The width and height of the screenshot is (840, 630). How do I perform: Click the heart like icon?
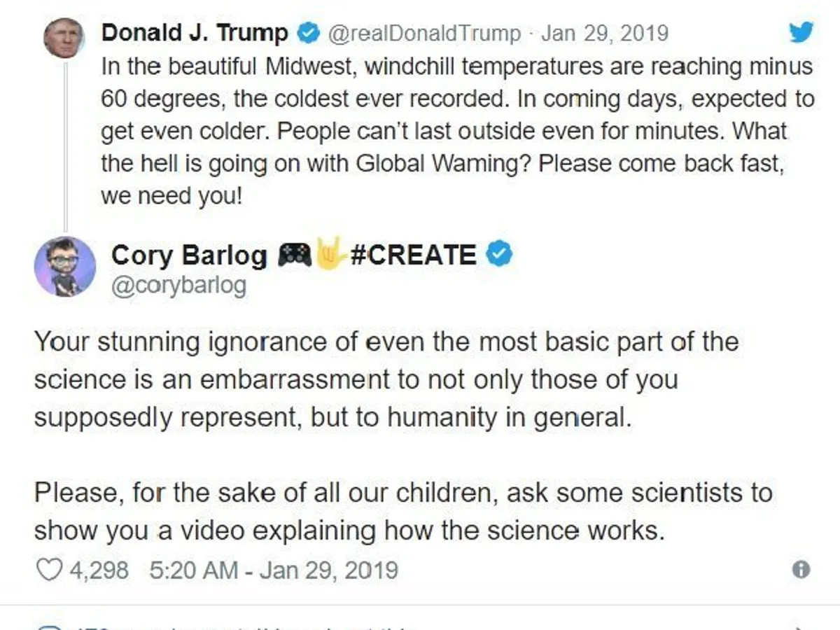coord(48,570)
